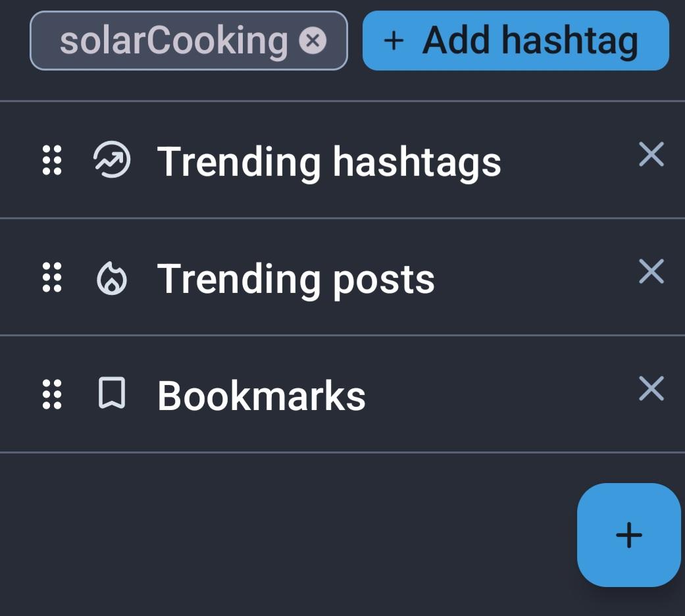Click the Trending hashtags chart icon
The height and width of the screenshot is (616, 685).
click(x=112, y=161)
